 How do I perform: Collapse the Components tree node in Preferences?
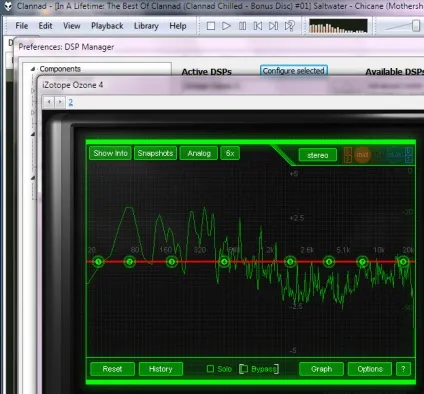(x=33, y=69)
